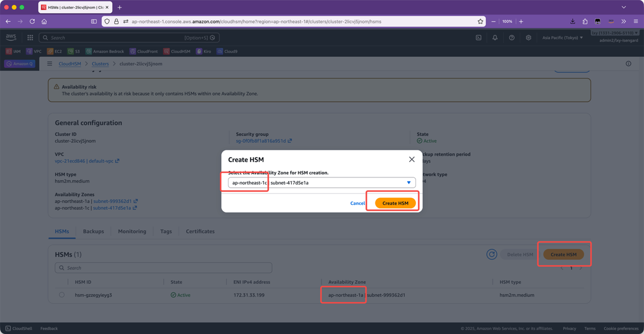Click the CloudHSM shortcut in favorites bar
Image resolution: width=644 pixels, height=334 pixels.
click(177, 52)
